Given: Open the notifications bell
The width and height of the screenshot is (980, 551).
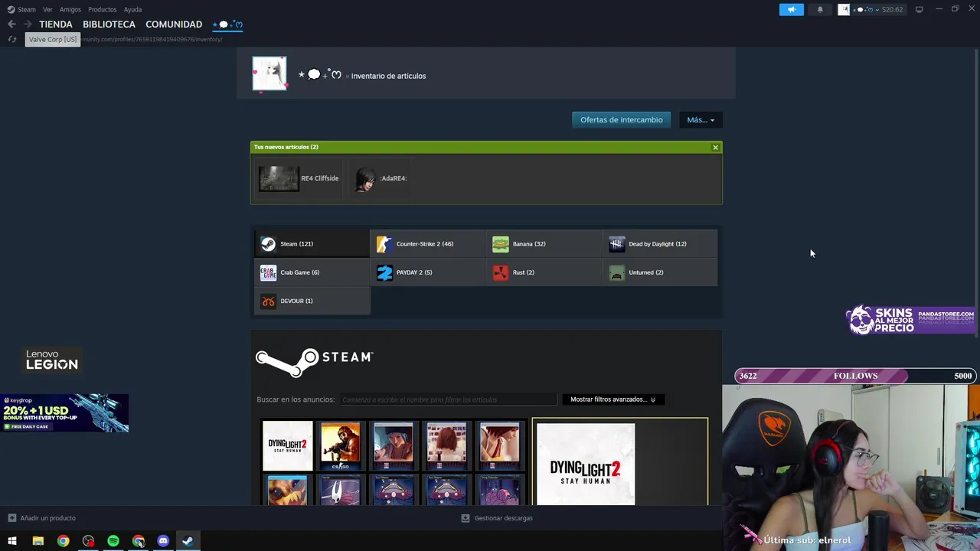Looking at the screenshot, I should [x=820, y=9].
